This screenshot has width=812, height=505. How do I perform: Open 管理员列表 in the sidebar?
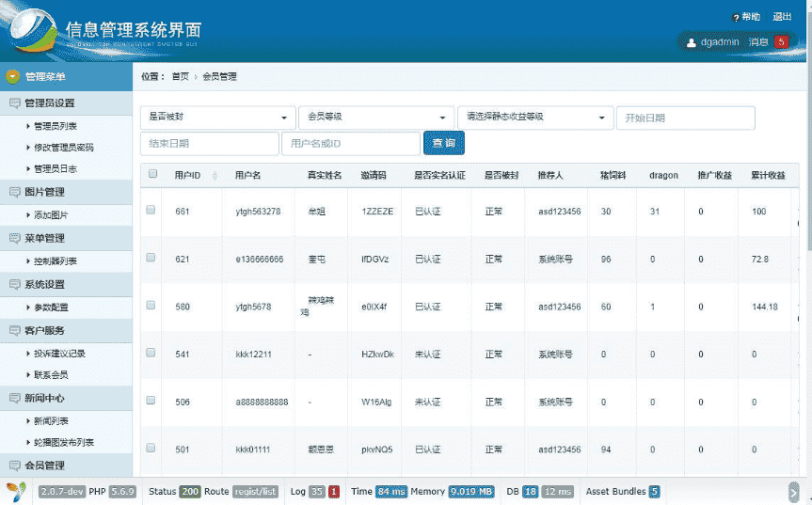point(56,125)
